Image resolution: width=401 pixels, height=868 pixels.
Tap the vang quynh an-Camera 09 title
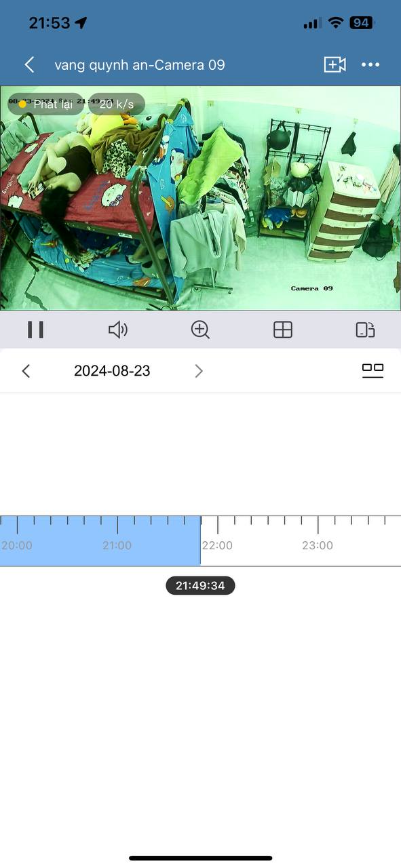[x=140, y=65]
